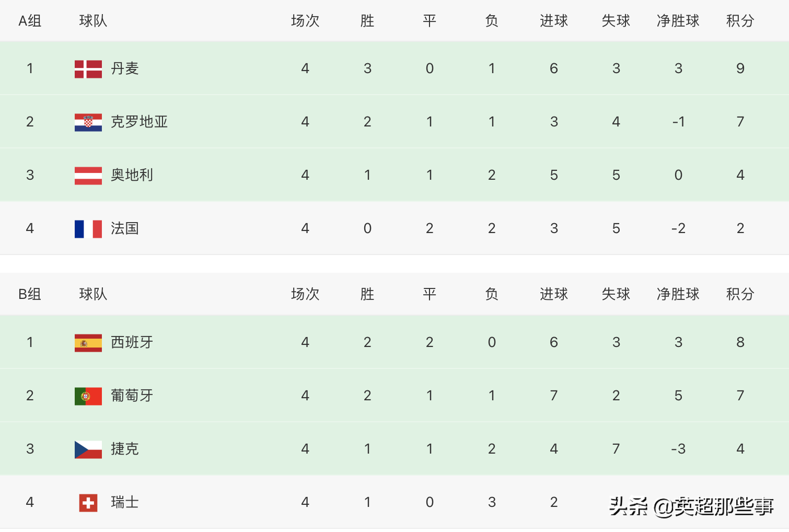
Task: Click the 进球 header in A组 table
Action: [x=553, y=21]
